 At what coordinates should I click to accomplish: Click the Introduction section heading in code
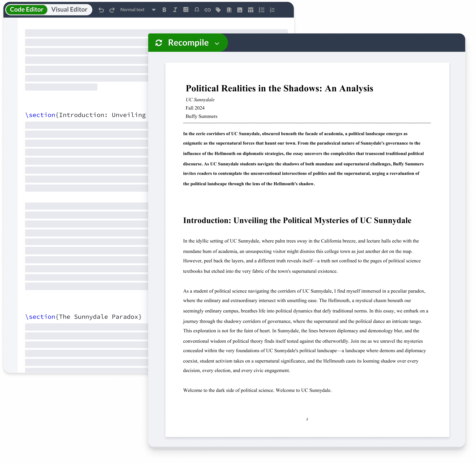(x=85, y=115)
